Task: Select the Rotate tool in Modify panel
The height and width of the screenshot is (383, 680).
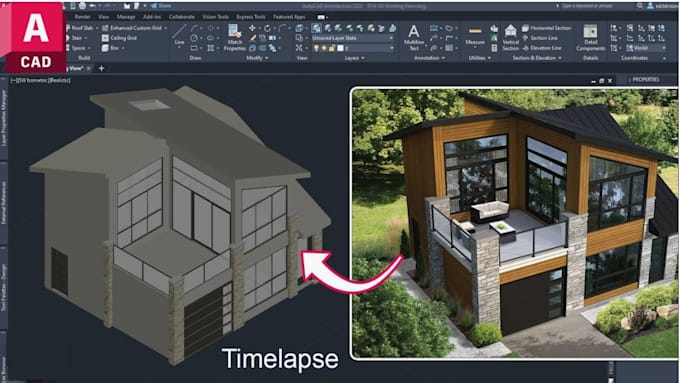Action: [x=267, y=28]
